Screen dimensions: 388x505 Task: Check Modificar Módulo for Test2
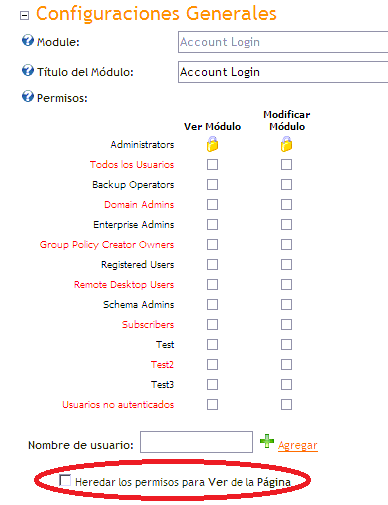(x=286, y=364)
